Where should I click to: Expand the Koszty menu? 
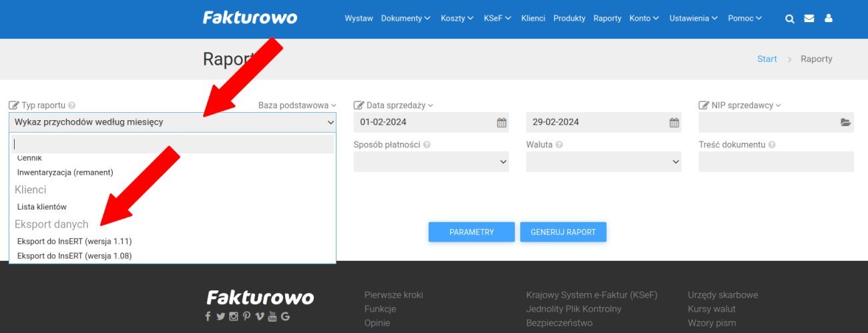(x=457, y=19)
